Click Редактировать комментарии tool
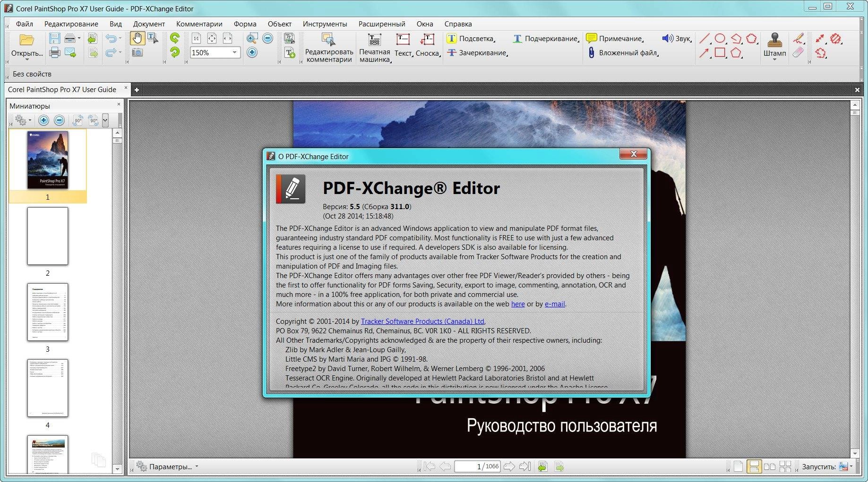 coord(329,48)
